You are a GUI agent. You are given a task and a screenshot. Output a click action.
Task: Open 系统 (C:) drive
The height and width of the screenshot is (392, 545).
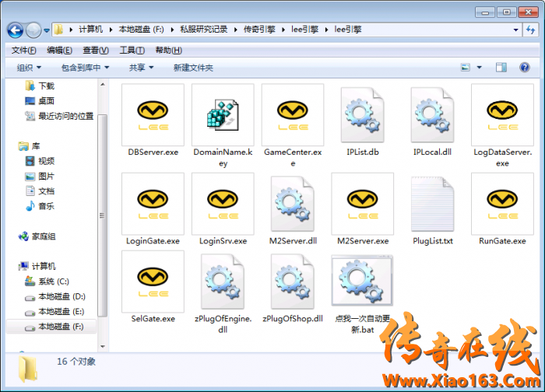point(47,282)
